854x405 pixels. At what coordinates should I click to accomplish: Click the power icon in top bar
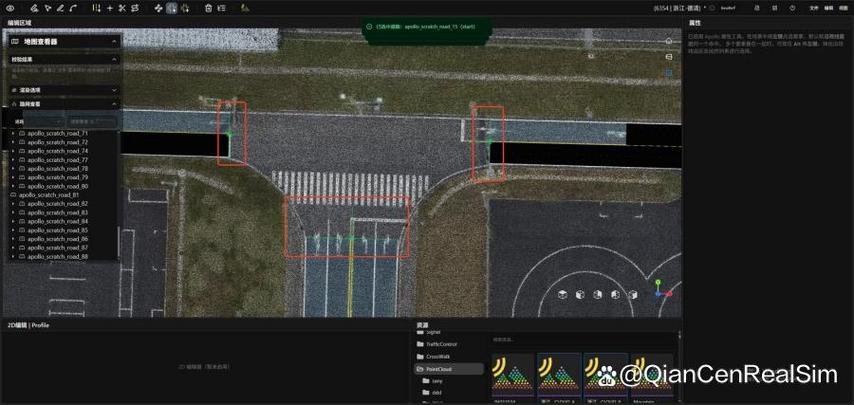(x=792, y=8)
